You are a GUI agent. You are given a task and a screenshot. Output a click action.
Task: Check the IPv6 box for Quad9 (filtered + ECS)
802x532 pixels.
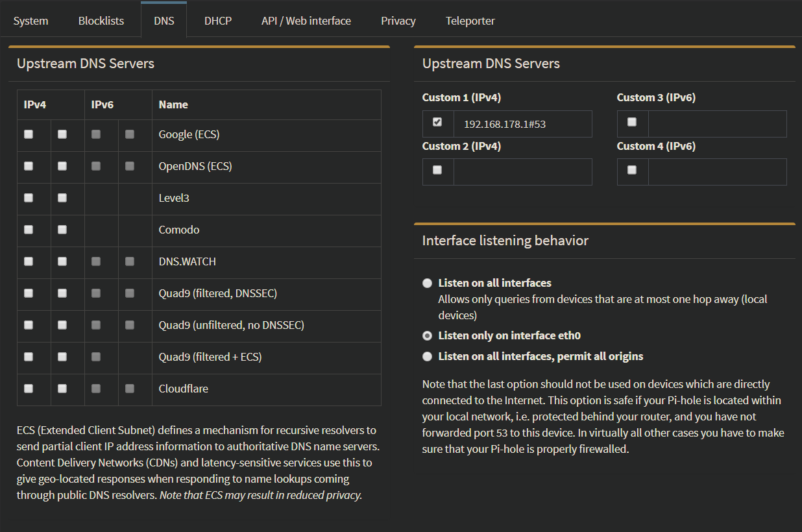click(96, 357)
